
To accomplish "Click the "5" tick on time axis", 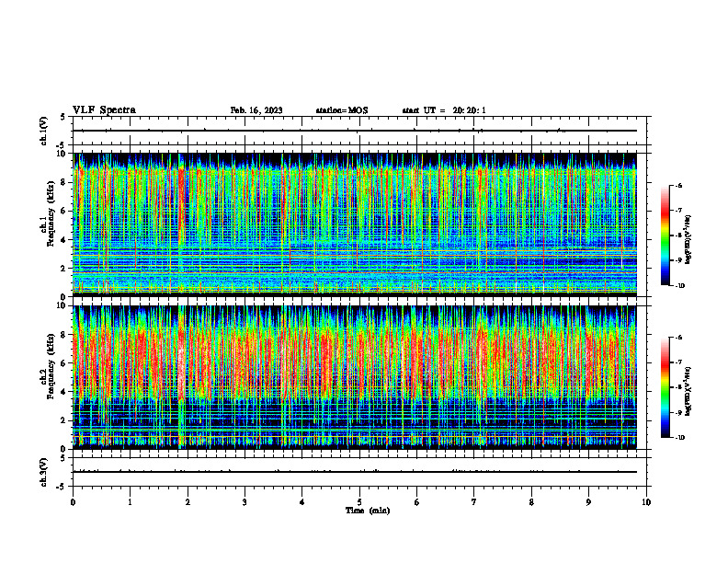I will (359, 502).
